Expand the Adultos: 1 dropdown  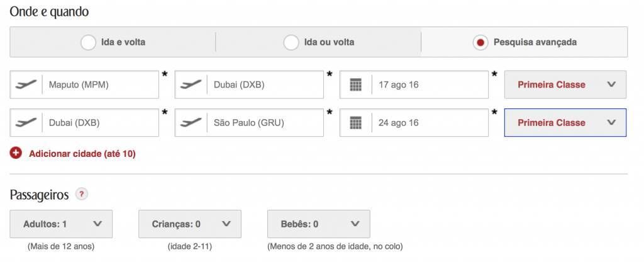click(x=61, y=224)
